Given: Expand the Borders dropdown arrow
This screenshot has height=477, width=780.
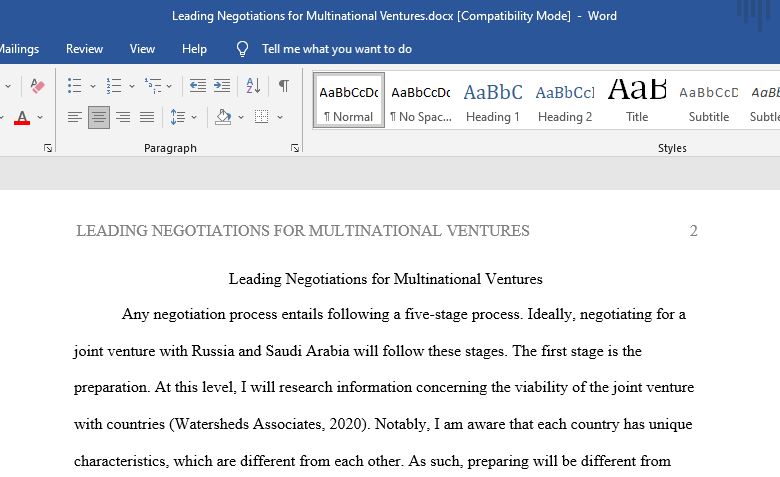Looking at the screenshot, I should pyautogui.click(x=280, y=117).
